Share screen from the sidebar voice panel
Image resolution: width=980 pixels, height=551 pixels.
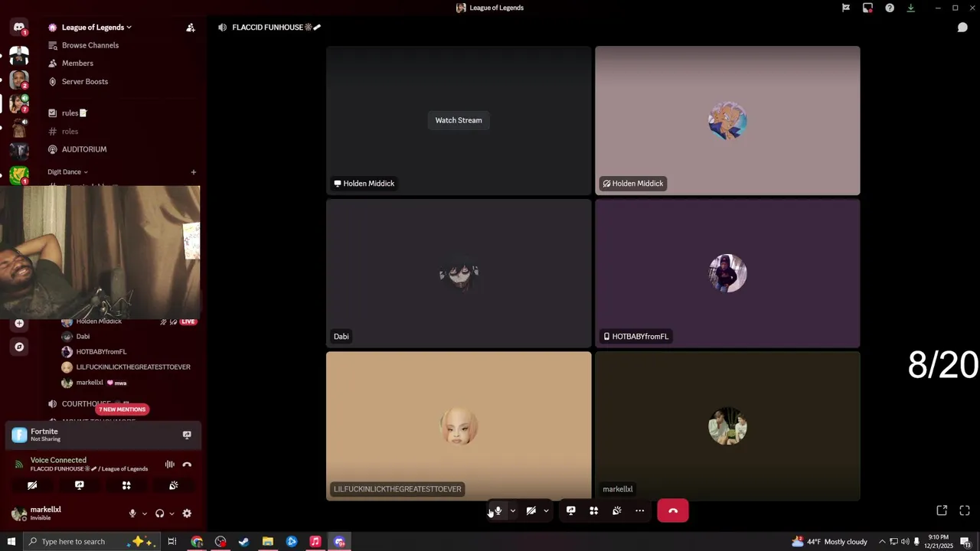point(79,485)
